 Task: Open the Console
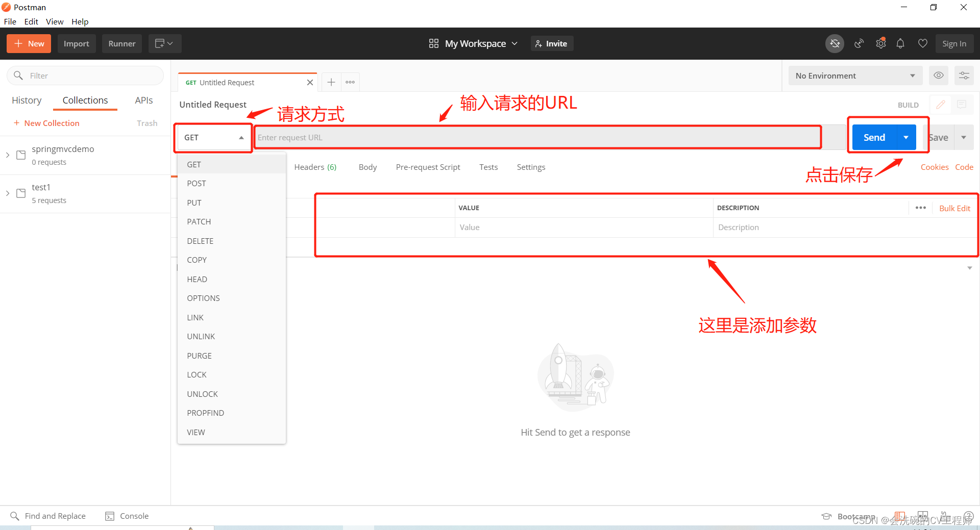[127, 516]
